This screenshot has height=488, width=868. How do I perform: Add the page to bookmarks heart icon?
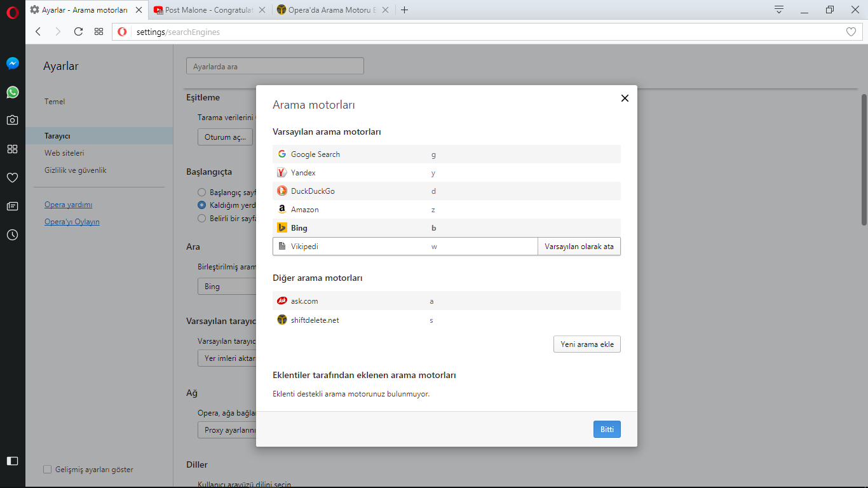(x=851, y=32)
